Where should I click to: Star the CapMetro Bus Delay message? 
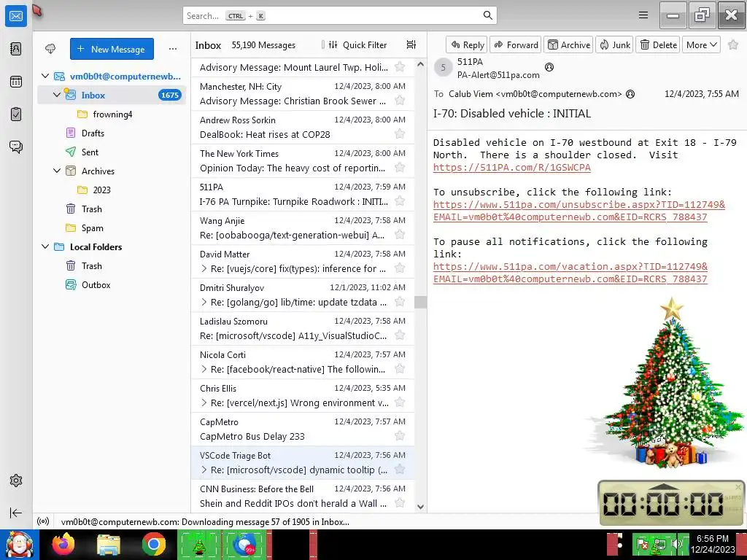click(x=400, y=436)
